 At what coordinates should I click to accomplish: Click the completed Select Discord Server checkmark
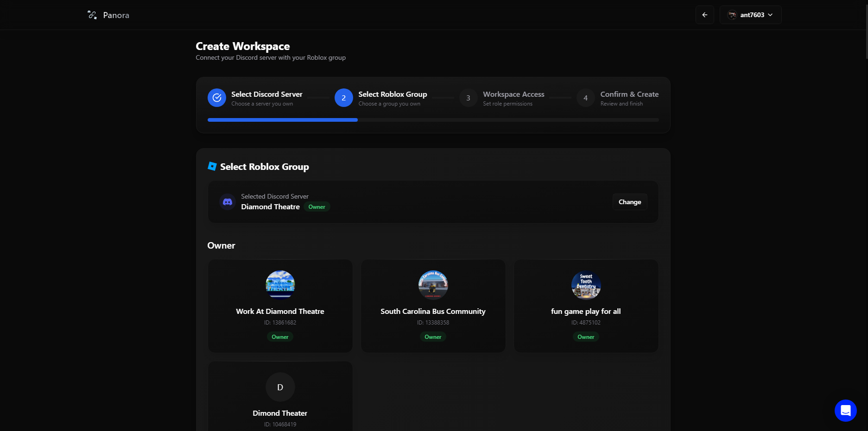tap(216, 98)
